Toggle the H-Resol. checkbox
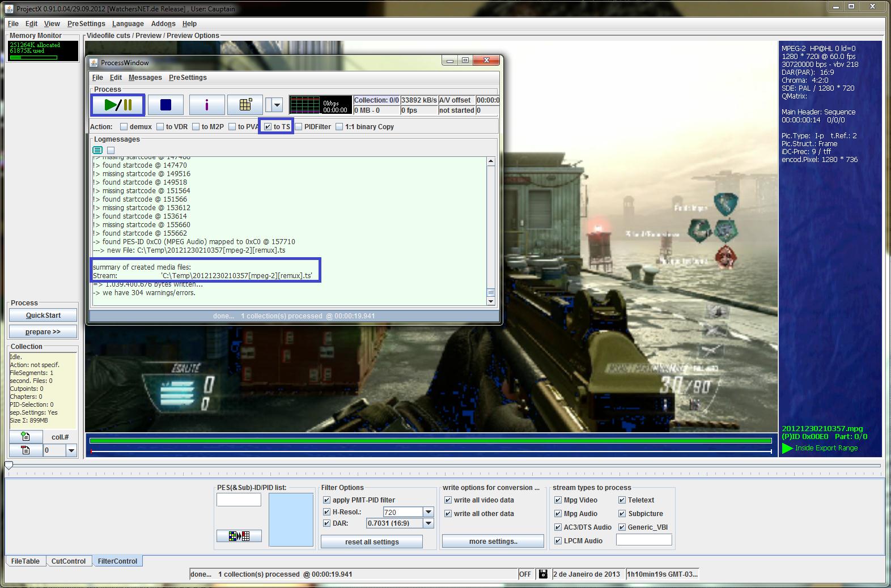 [326, 512]
